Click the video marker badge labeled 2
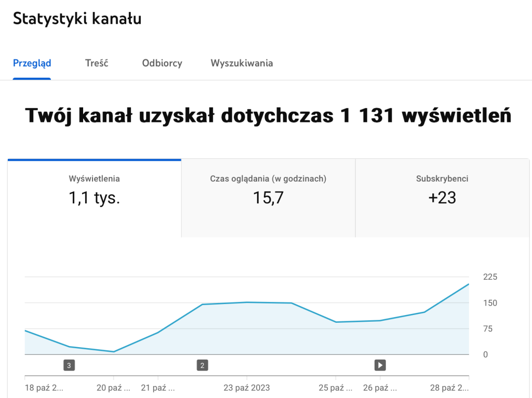This screenshot has height=398, width=532. 203,365
